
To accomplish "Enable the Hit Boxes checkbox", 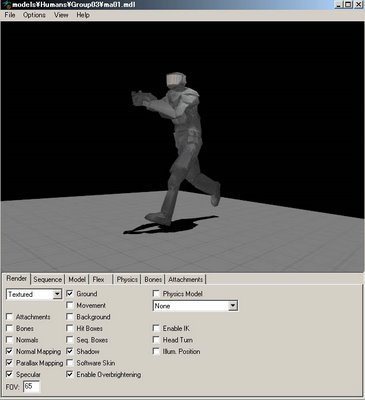I will 70,328.
